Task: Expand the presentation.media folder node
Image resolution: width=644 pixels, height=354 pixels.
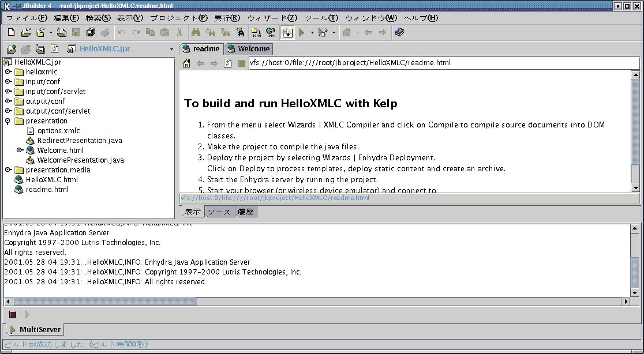Action: click(8, 170)
